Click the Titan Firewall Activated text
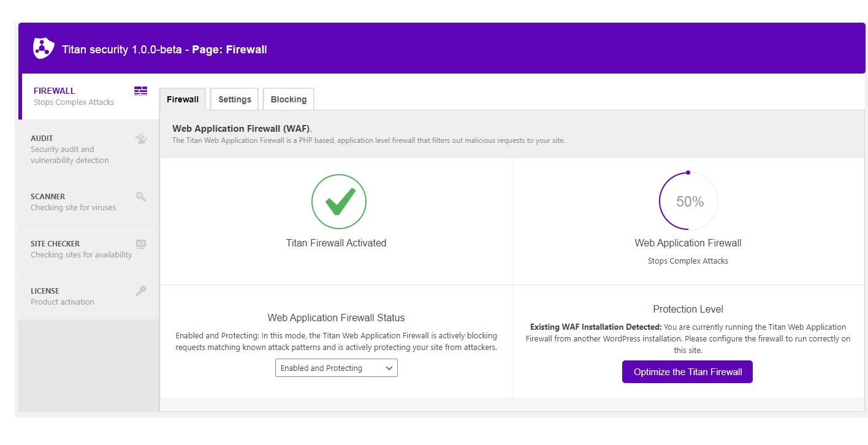The width and height of the screenshot is (868, 445). (x=336, y=243)
